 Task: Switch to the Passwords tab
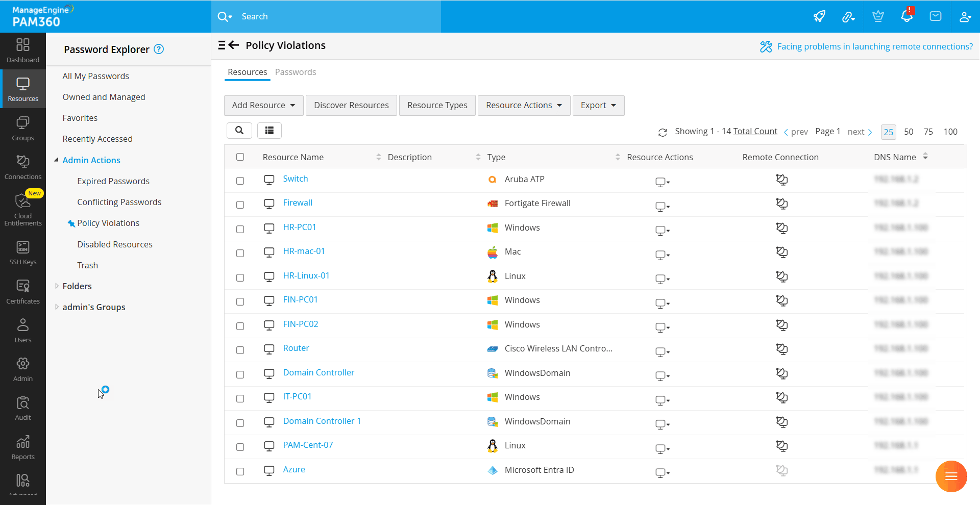296,72
